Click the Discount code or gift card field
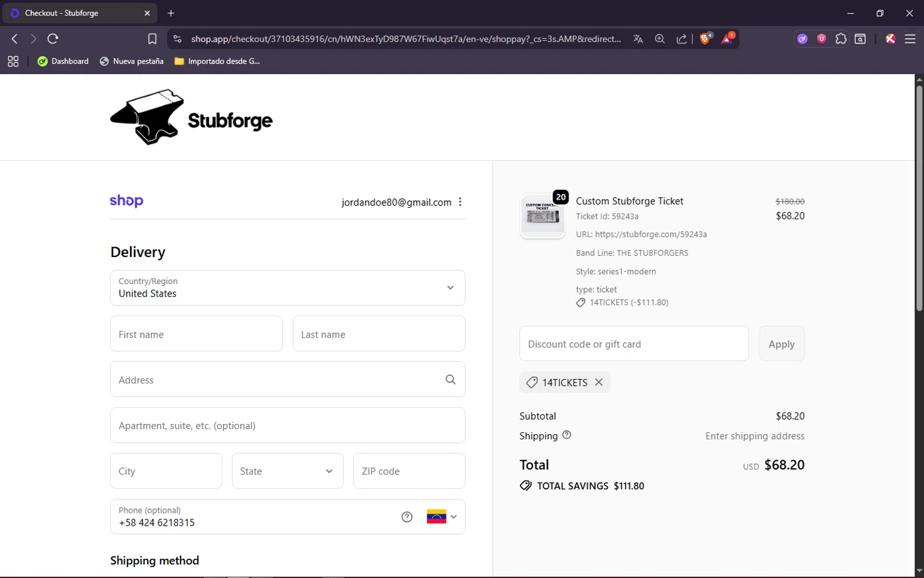Viewport: 924px width, 578px height. tap(634, 344)
